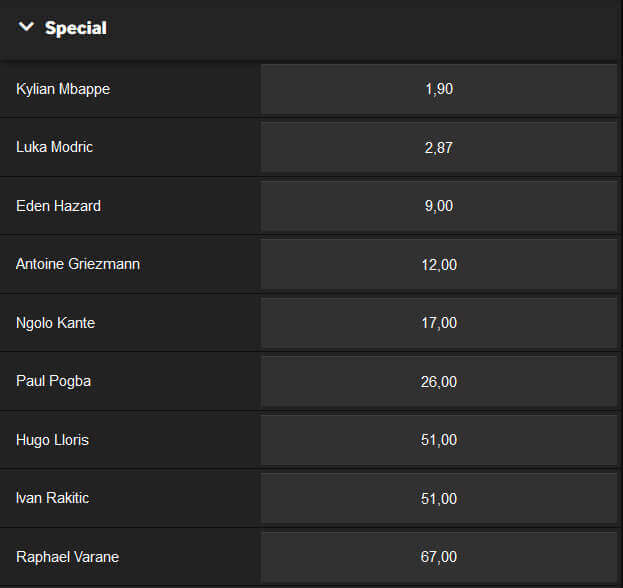This screenshot has width=623, height=588.
Task: Select Luka Modric odds 2,87
Action: 439,147
